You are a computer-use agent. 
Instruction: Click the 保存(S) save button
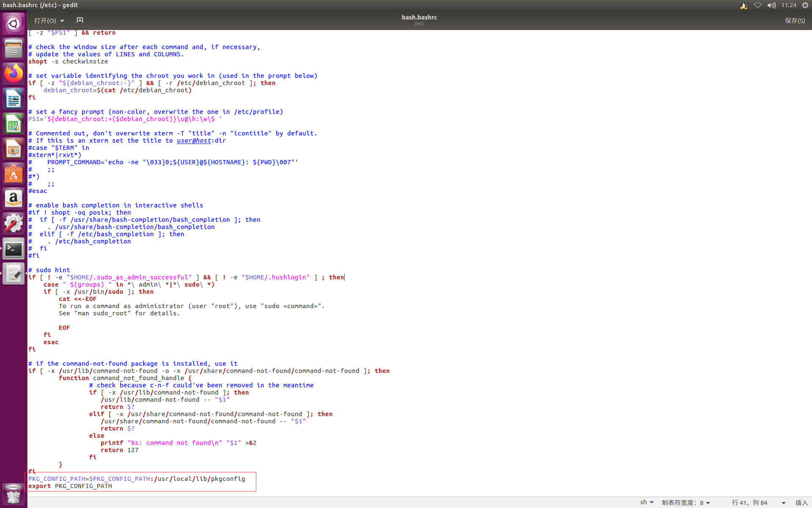(x=795, y=20)
